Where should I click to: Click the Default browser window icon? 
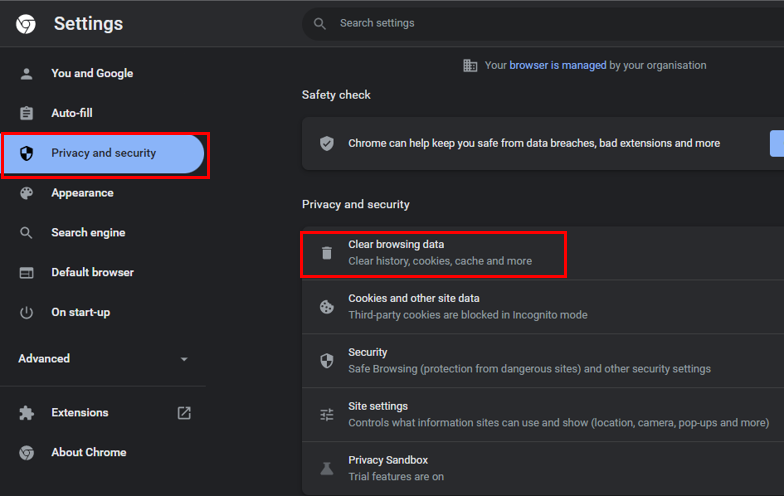(26, 273)
